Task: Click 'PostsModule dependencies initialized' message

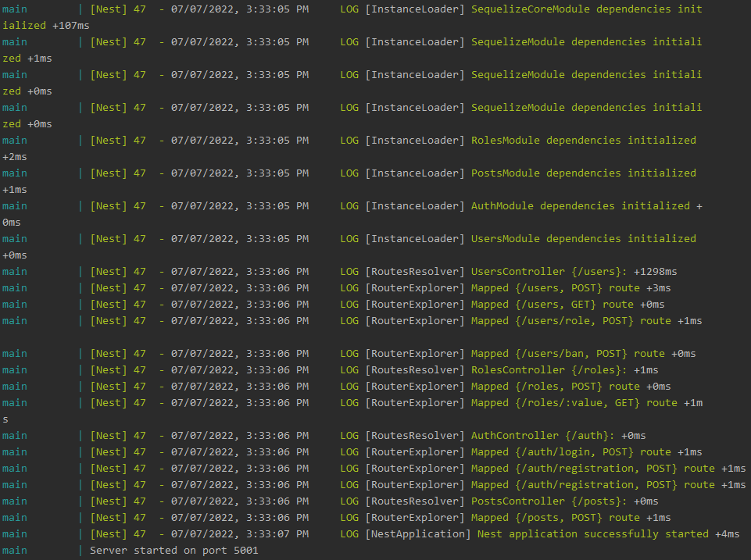Action: [583, 173]
